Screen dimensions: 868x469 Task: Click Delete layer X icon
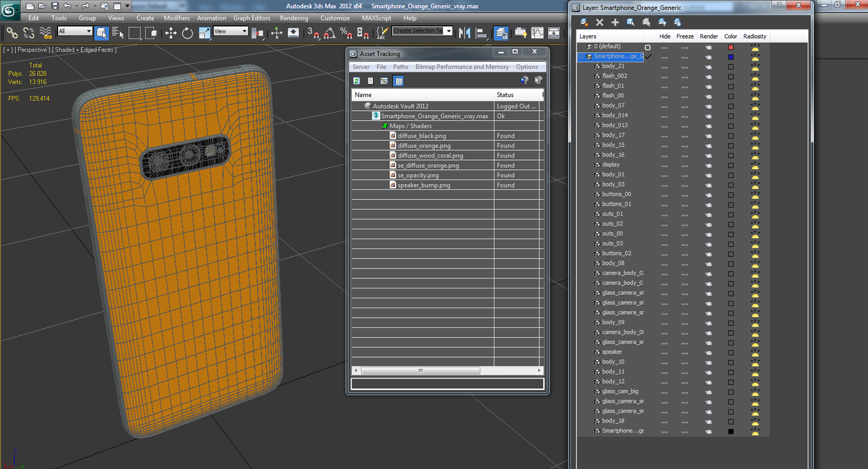599,22
